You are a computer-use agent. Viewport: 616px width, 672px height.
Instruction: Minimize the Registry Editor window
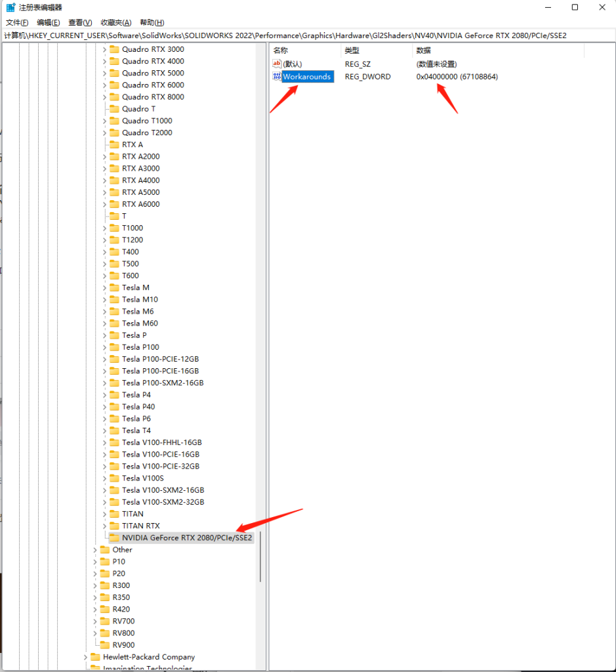pyautogui.click(x=548, y=7)
